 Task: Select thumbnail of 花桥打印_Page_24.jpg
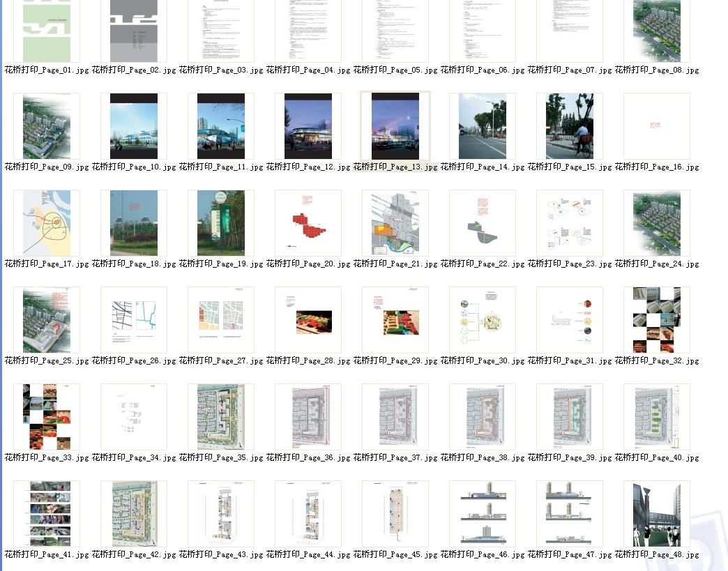pos(656,223)
